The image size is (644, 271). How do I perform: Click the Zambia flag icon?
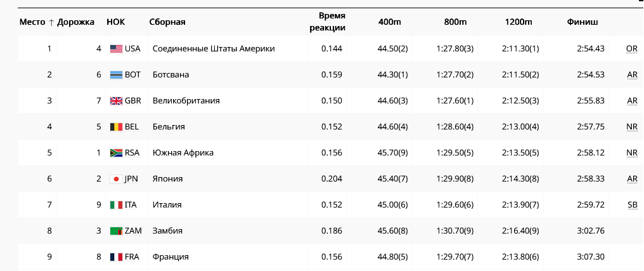pos(116,231)
